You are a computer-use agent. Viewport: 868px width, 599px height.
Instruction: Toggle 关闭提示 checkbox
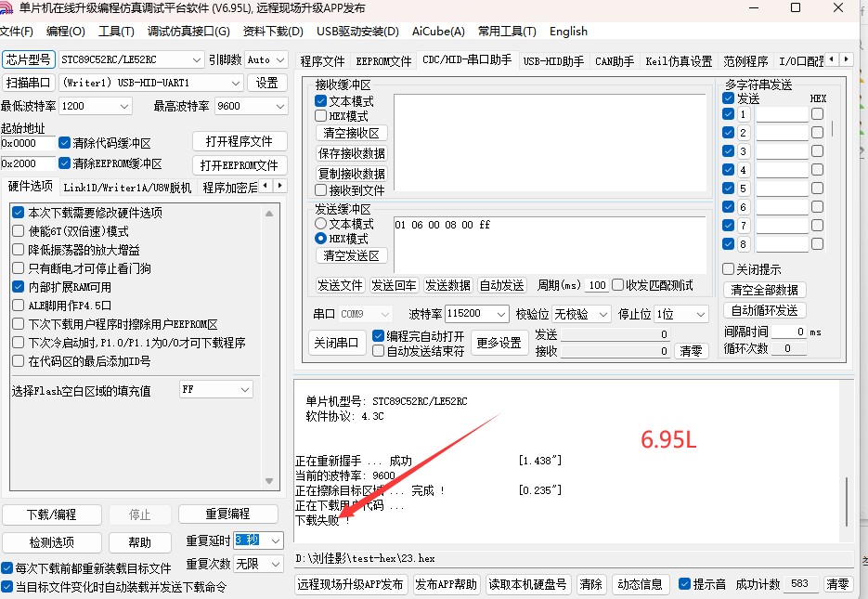729,269
